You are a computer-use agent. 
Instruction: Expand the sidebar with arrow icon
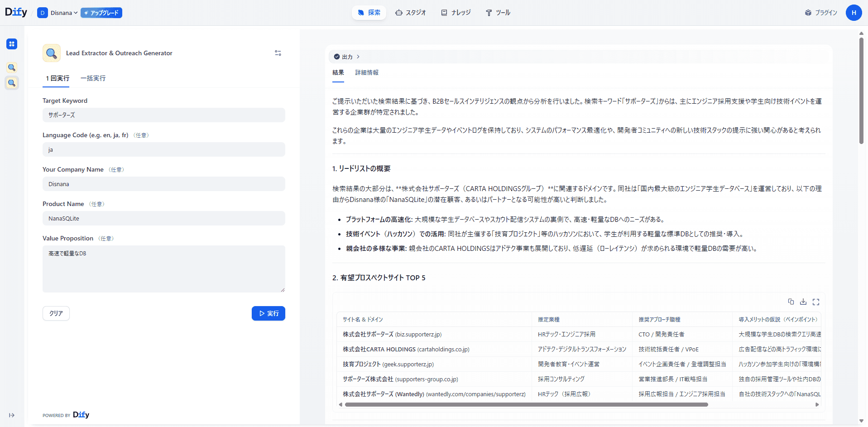(x=12, y=415)
